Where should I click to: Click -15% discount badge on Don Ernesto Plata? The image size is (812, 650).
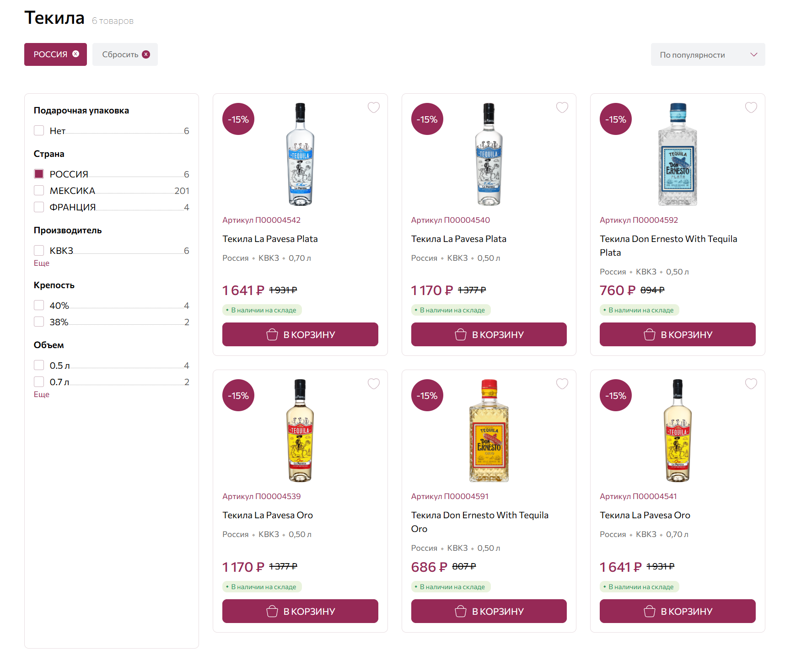(x=615, y=119)
